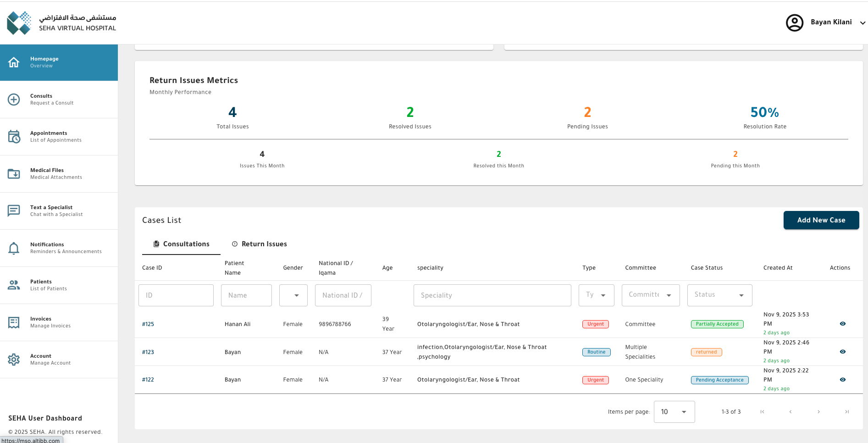The image size is (868, 443).
Task: Click the Text a Specialist chat icon
Action: [14, 211]
